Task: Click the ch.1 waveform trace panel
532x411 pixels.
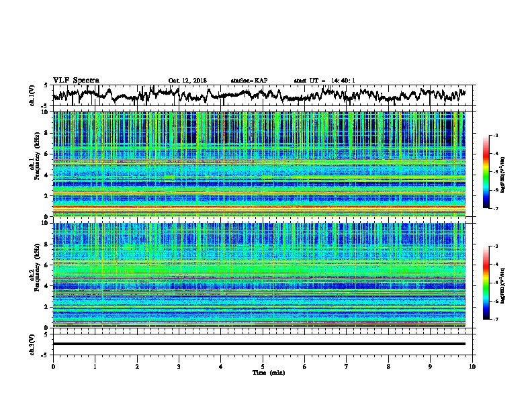Action: point(263,95)
